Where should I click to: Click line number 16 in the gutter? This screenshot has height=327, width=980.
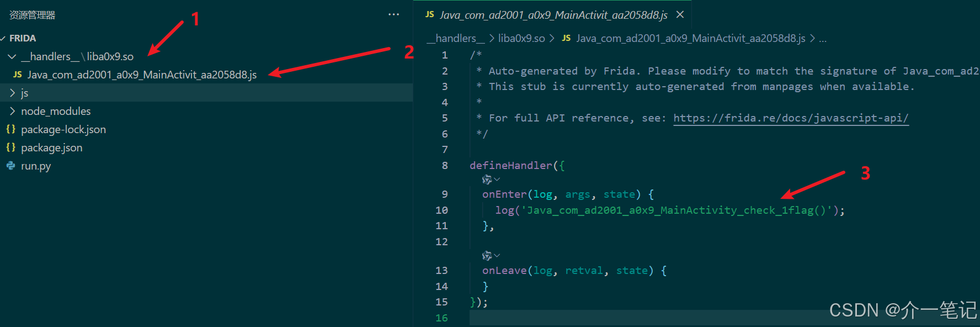tap(441, 318)
